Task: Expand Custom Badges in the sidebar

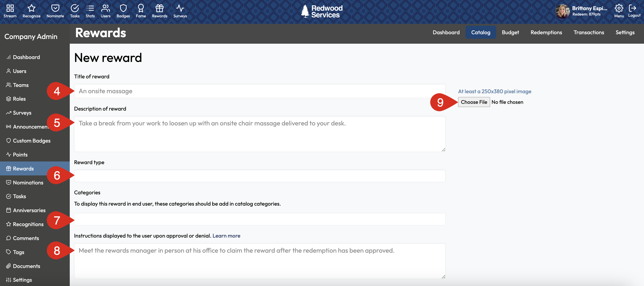Action: 32,141
